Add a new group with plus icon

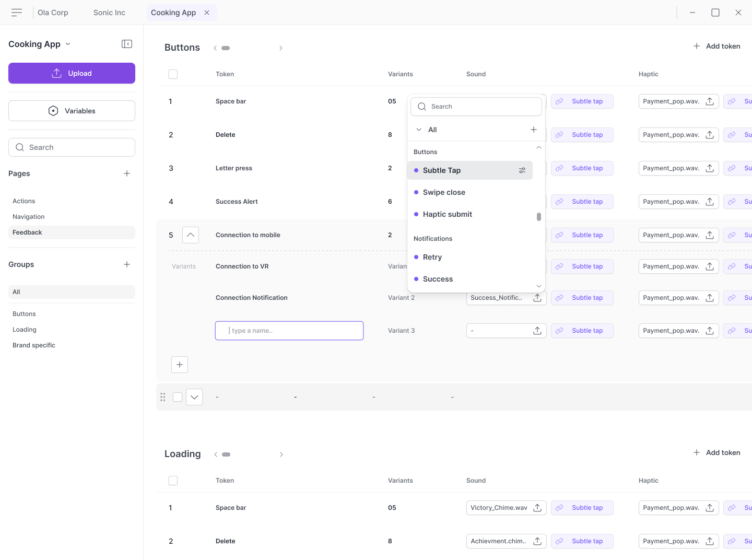pos(127,264)
